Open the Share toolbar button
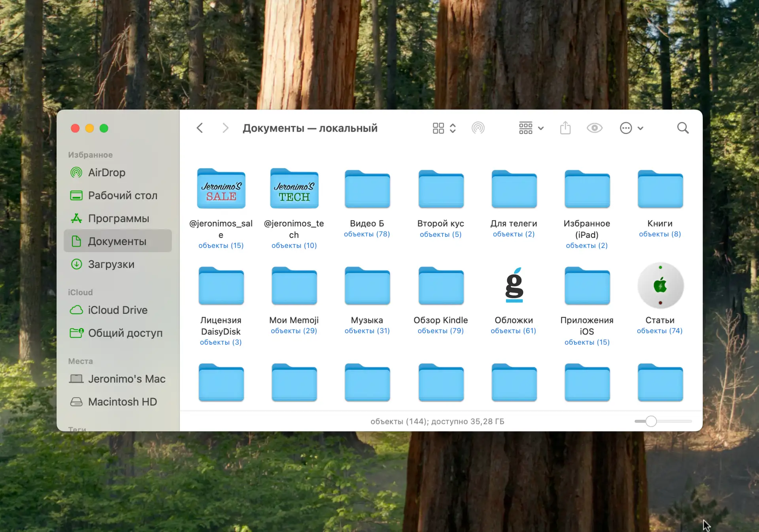759x532 pixels. [565, 128]
